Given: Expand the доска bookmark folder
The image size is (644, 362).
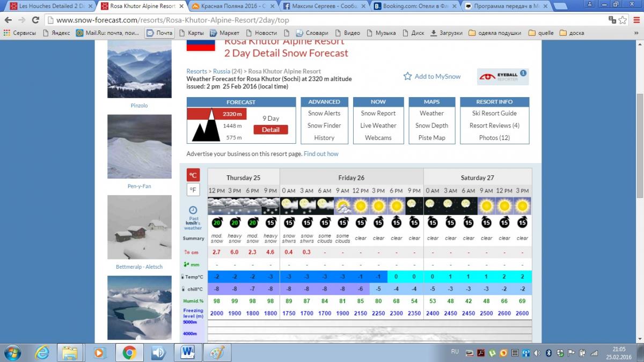Looking at the screenshot, I should [572, 33].
